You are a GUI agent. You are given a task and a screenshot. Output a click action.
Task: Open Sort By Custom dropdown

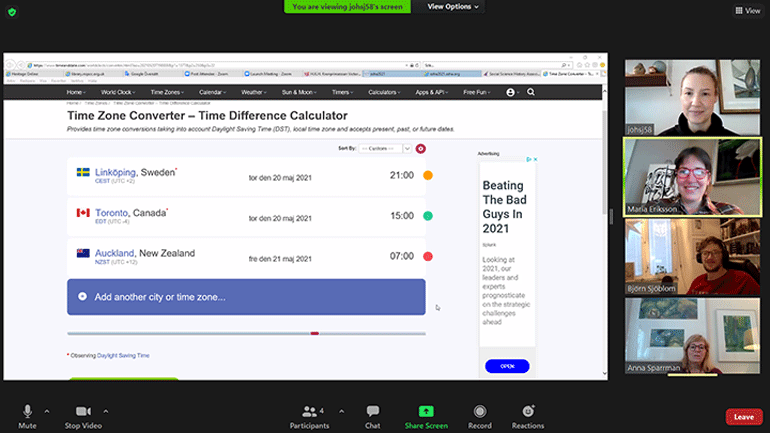point(385,148)
